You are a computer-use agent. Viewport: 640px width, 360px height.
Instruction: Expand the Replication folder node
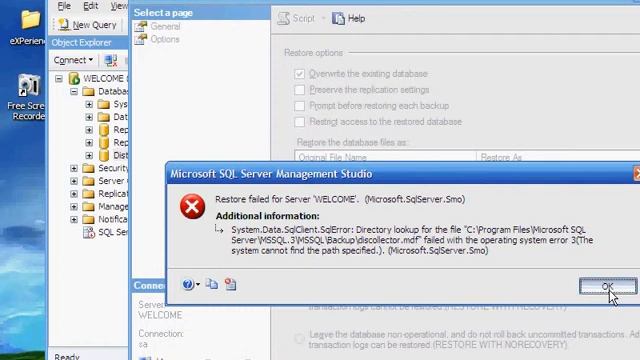[73, 194]
